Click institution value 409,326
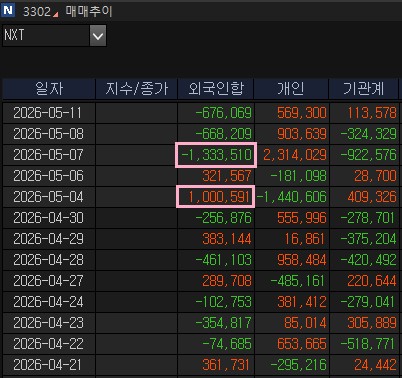 (x=372, y=197)
